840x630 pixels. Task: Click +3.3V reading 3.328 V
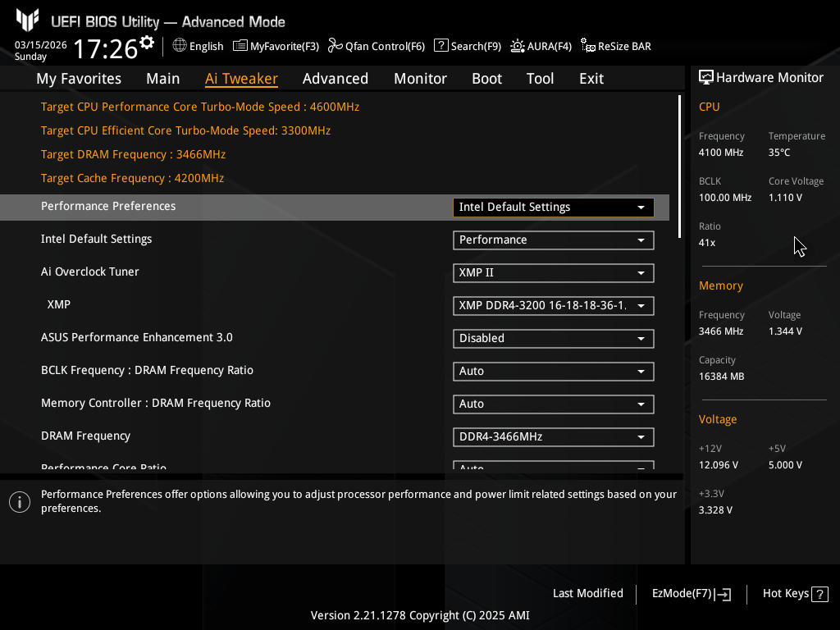(x=715, y=510)
